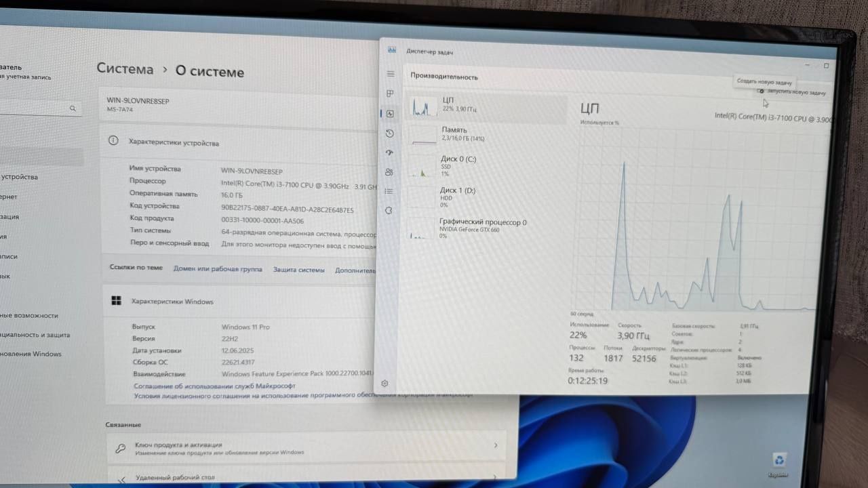This screenshot has width=868, height=488.
Task: Click the Сборка ОС value 22621.4317
Action: (237, 363)
